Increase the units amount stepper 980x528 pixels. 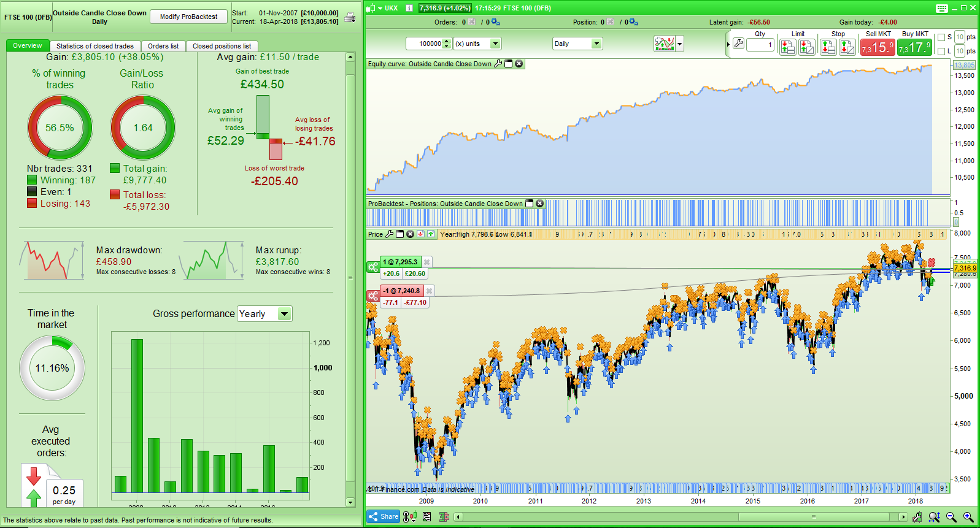(447, 40)
